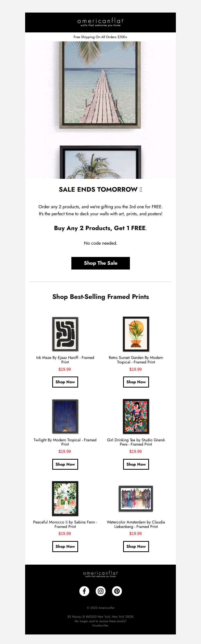This screenshot has width=201, height=644.
Task: Click the americanflat logo in header
Action: click(100, 22)
